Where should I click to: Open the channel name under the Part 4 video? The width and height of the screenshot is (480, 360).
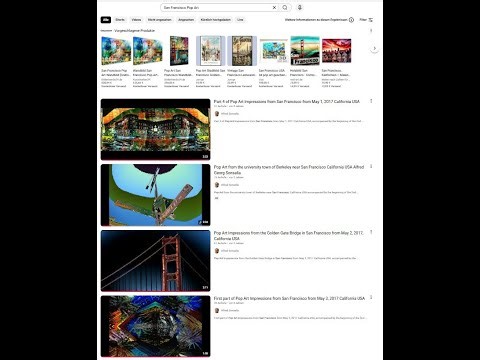click(x=230, y=114)
